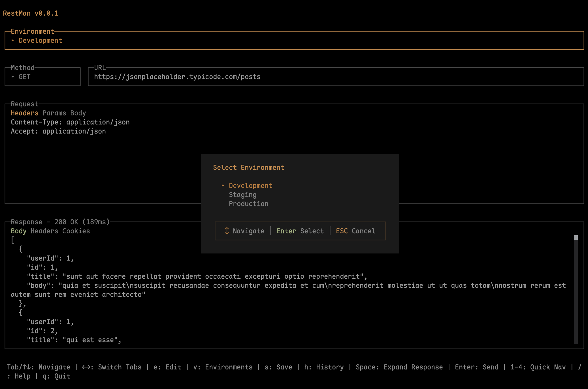This screenshot has width=588, height=389.
Task: Confirm selection with the Enter Select action
Action: [x=300, y=231]
